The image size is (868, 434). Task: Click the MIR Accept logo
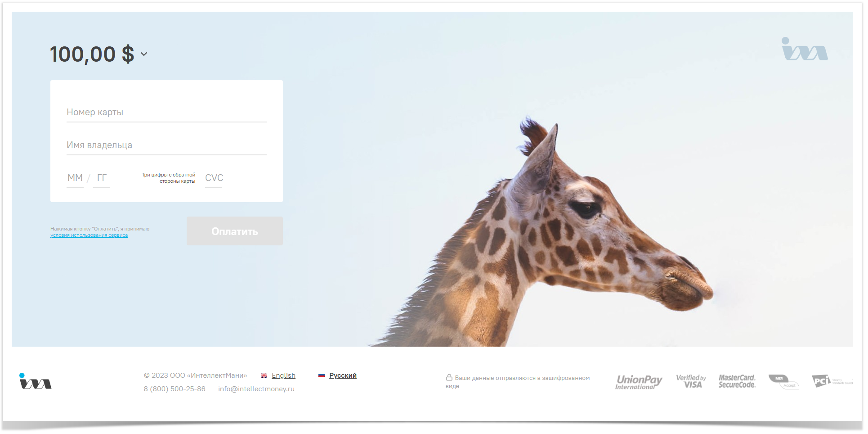click(783, 382)
